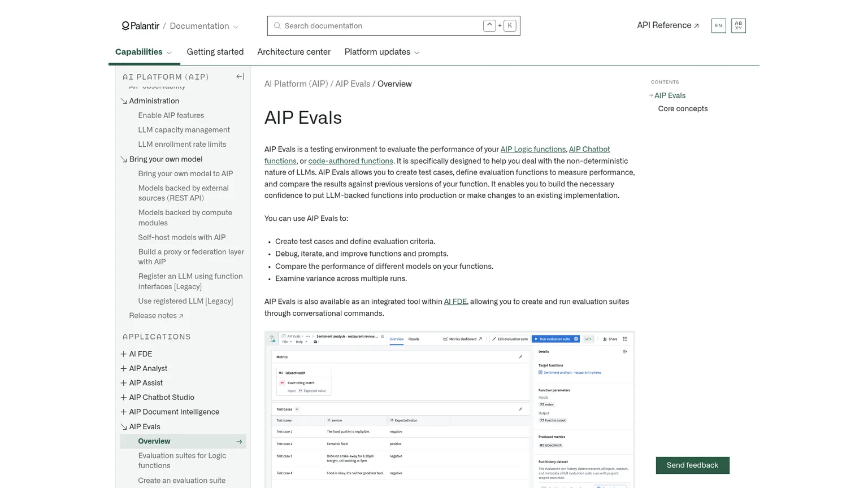Focus the Search documentation field
Viewport: 868px width, 488px height.
click(393, 26)
